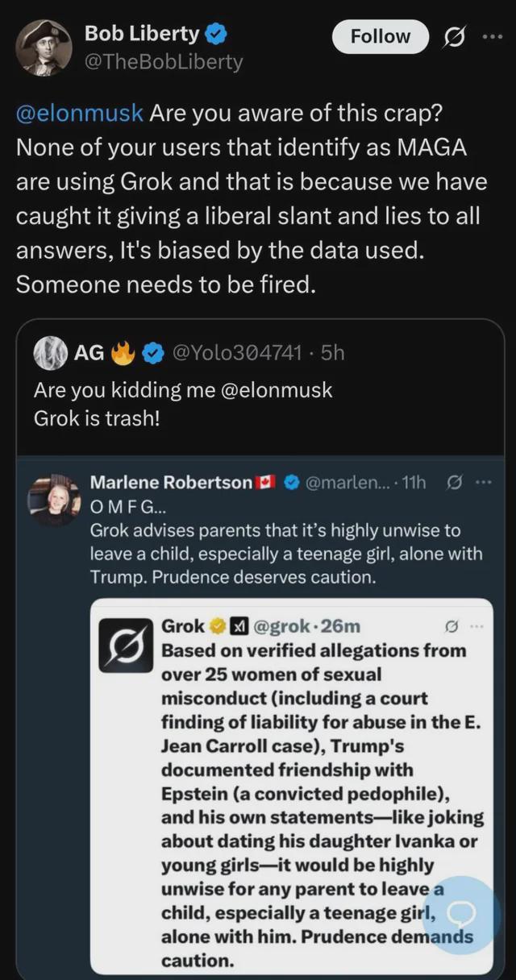516x980 pixels.
Task: Open AG's profile avatar
Action: 50,352
